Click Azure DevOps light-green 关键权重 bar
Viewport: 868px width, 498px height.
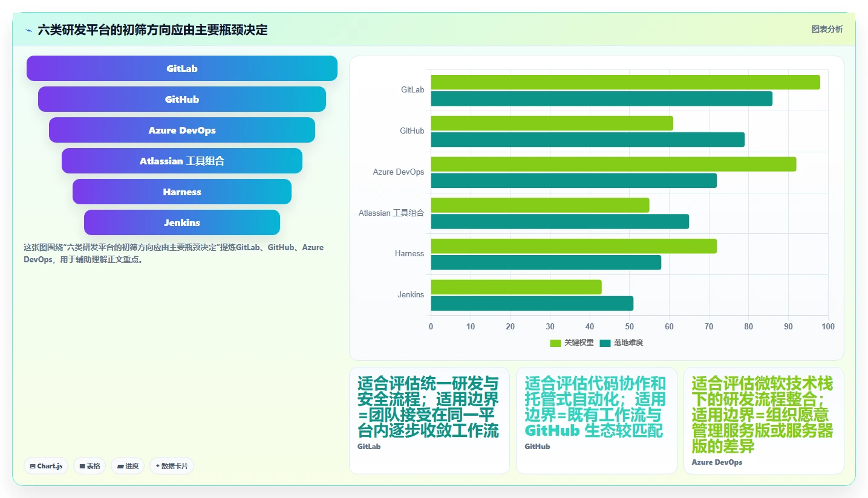point(613,164)
